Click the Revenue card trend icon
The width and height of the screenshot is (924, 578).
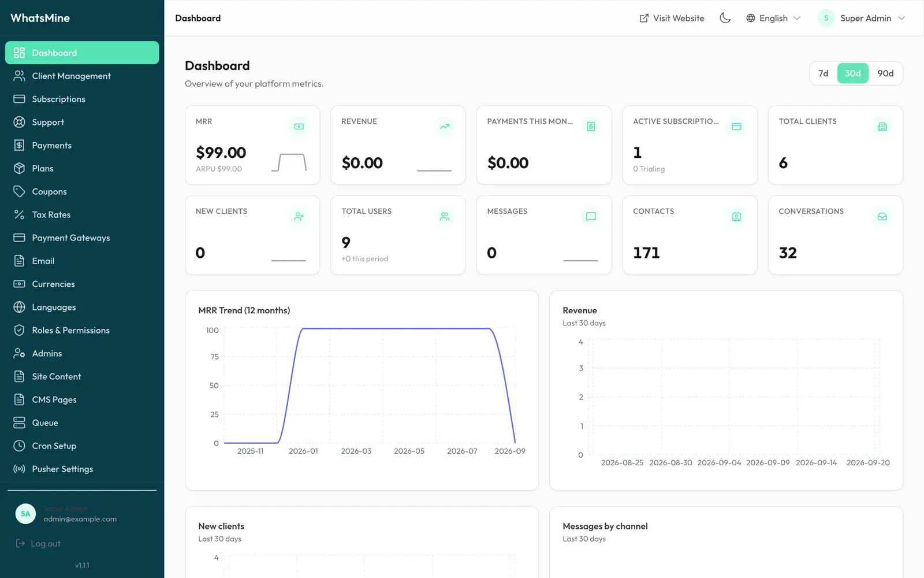coord(445,127)
